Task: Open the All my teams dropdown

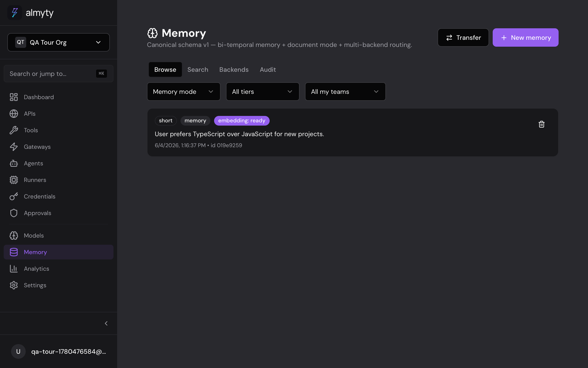Action: 345,92
